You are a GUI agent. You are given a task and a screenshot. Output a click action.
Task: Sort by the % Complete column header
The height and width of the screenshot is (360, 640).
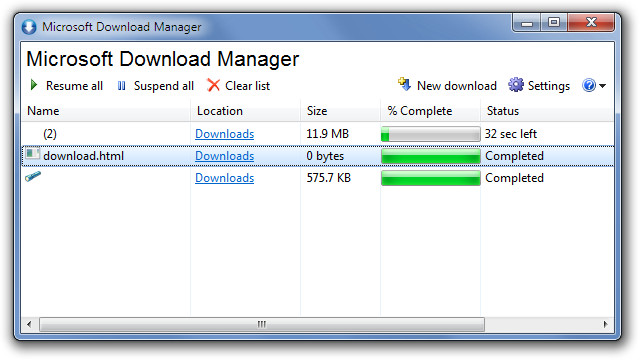(x=430, y=111)
